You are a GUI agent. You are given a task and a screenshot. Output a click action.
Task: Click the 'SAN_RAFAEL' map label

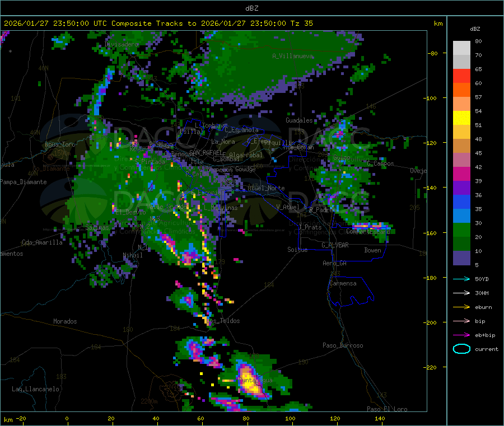click(x=206, y=152)
